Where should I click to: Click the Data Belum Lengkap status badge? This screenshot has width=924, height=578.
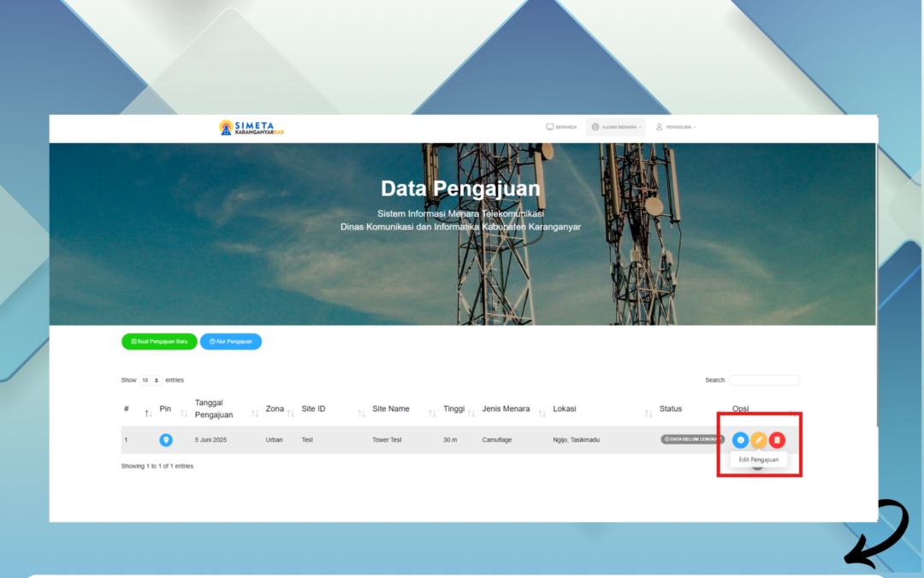[x=692, y=439]
